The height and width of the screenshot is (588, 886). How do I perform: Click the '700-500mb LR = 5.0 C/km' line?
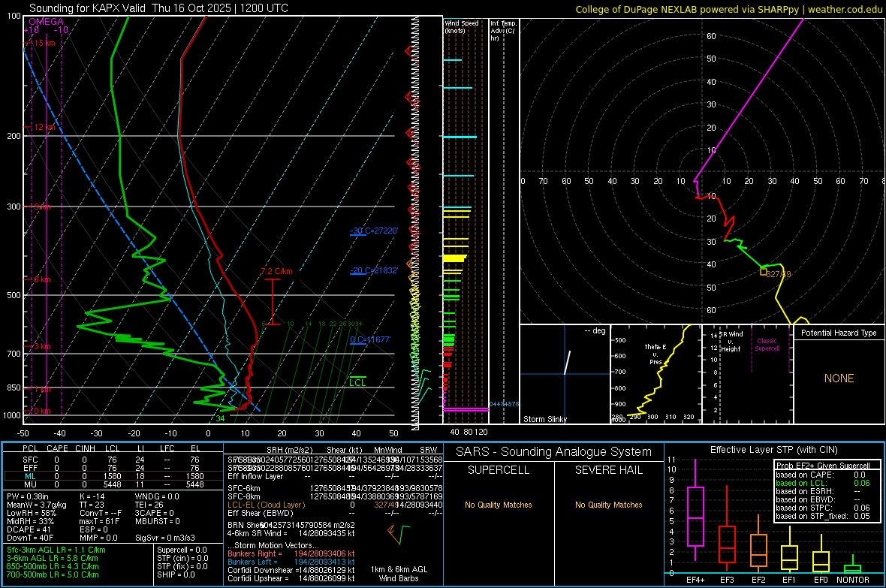(x=53, y=574)
